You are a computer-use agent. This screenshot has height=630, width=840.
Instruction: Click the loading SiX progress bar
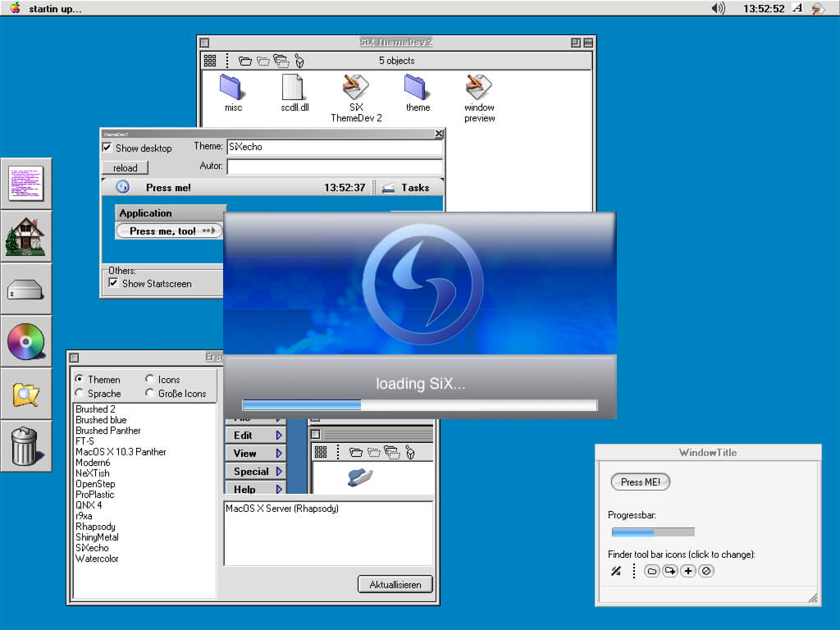[420, 405]
